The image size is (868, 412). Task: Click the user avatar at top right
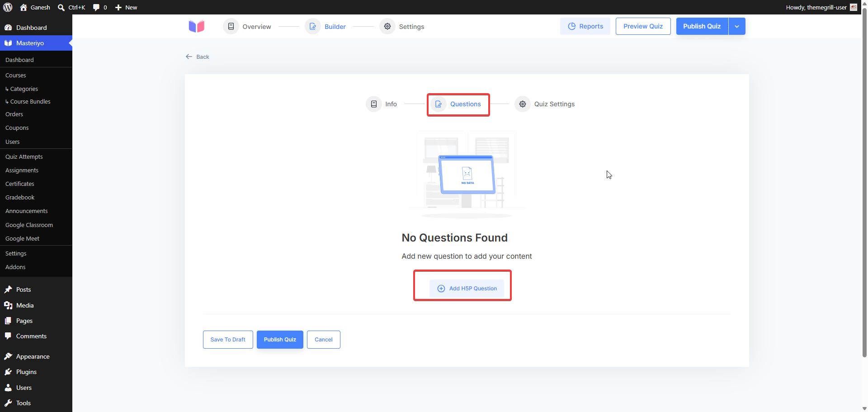click(854, 7)
